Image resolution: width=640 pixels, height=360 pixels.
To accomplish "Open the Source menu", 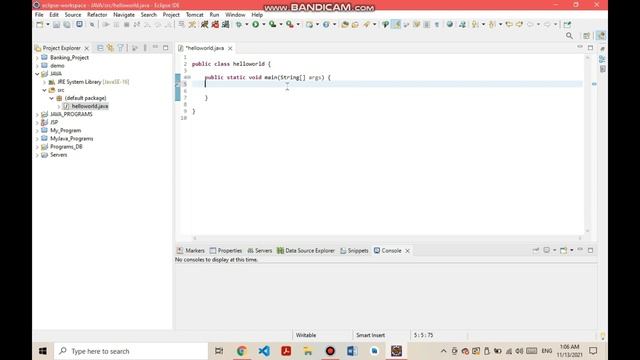I will 73,15.
